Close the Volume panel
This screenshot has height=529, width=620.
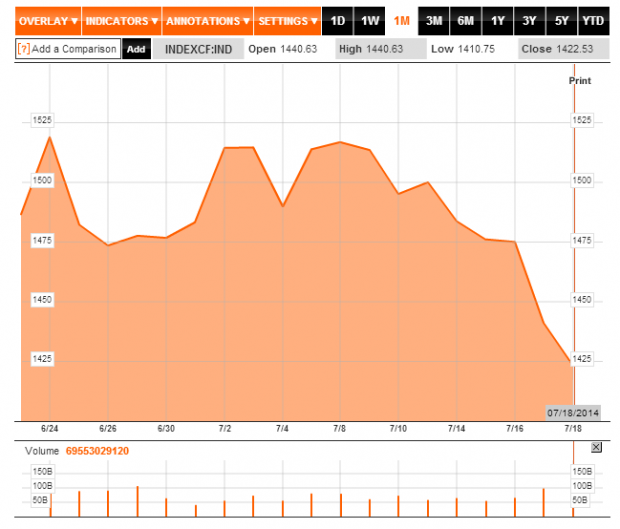[597, 448]
